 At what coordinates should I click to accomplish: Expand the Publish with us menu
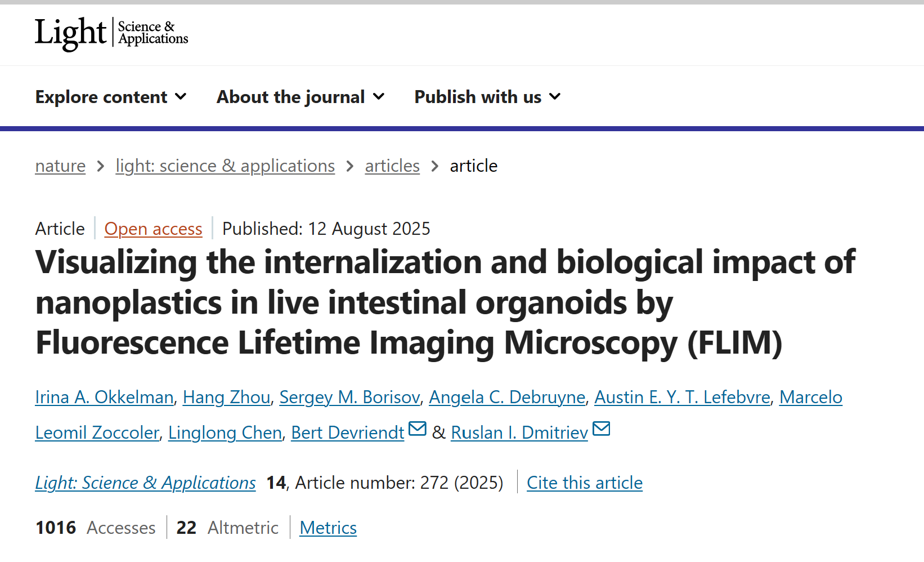[487, 97]
